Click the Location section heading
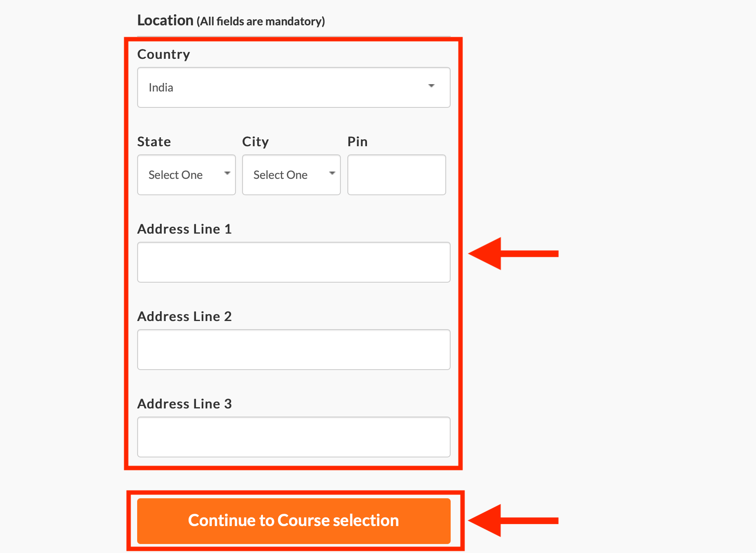The width and height of the screenshot is (756, 553). click(x=231, y=20)
